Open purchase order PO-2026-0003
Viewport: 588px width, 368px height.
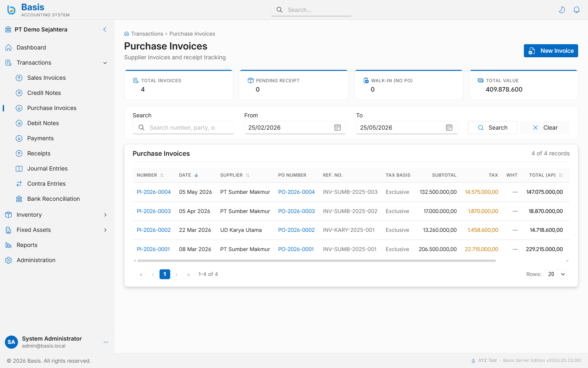pos(296,211)
